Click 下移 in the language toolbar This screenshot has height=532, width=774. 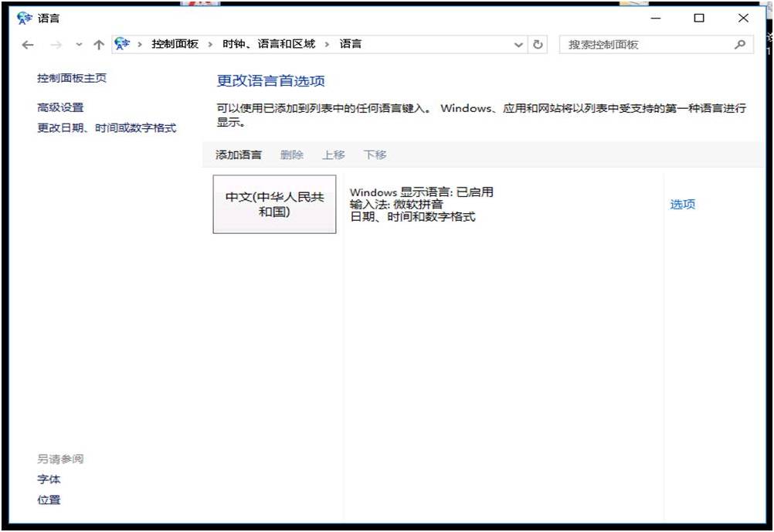(x=375, y=155)
